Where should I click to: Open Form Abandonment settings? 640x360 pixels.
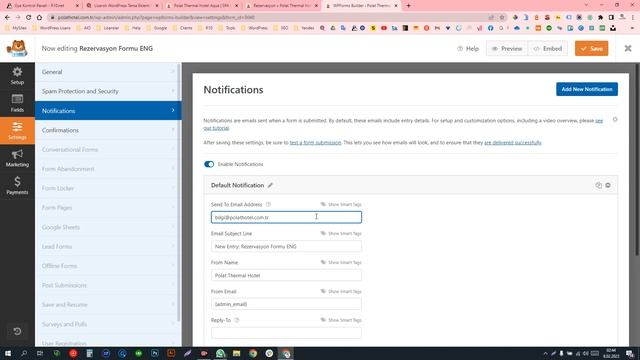108,169
